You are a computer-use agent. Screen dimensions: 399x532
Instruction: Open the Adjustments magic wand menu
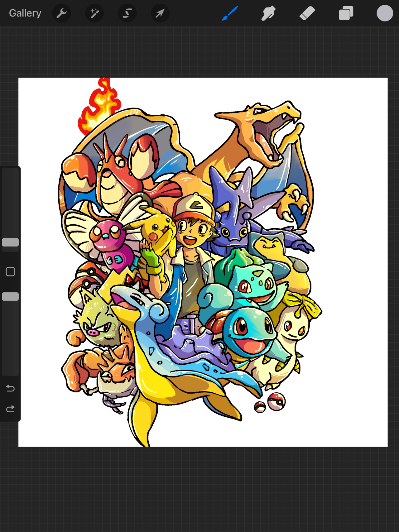94,13
